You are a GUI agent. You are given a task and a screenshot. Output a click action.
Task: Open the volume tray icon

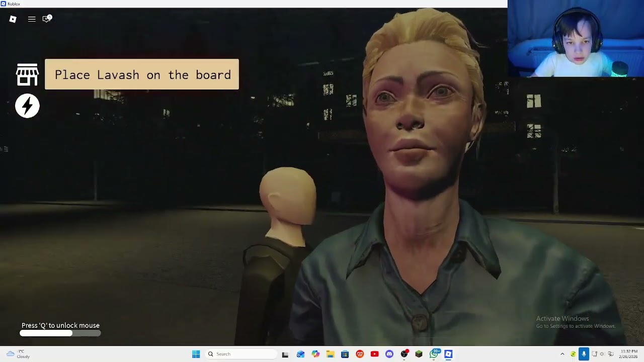[x=602, y=354]
